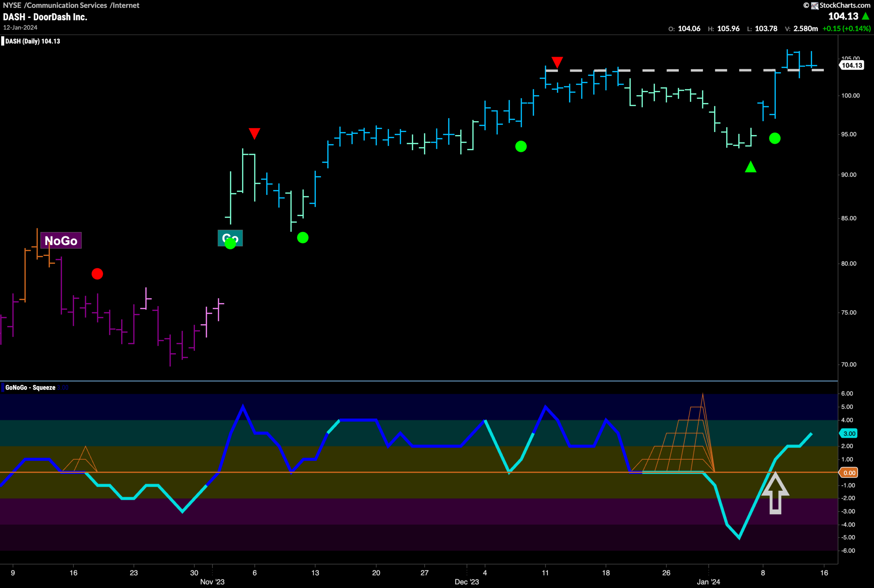Click the teal Go trend label
This screenshot has width=874, height=588.
click(x=230, y=238)
